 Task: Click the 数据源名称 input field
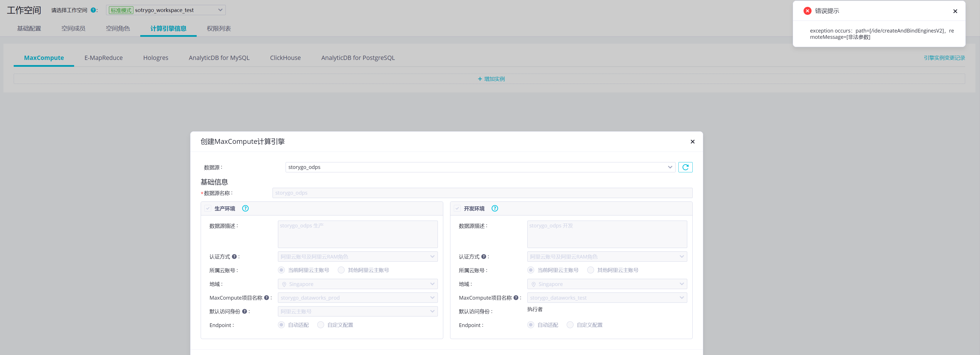coord(482,193)
